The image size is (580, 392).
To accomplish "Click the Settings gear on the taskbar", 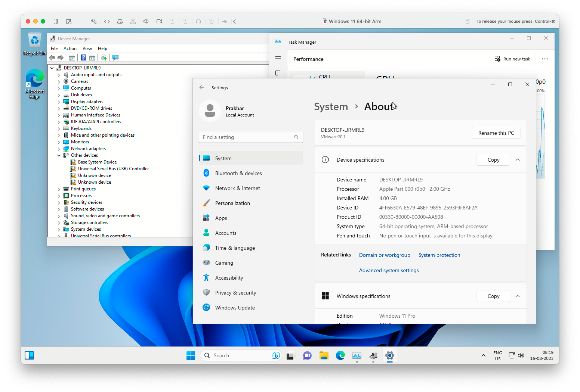I will [x=390, y=355].
